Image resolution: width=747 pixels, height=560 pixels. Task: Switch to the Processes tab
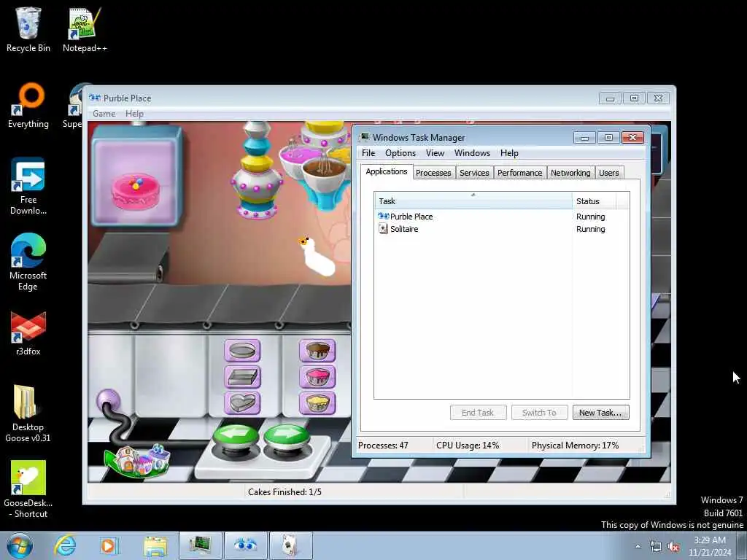pos(433,173)
